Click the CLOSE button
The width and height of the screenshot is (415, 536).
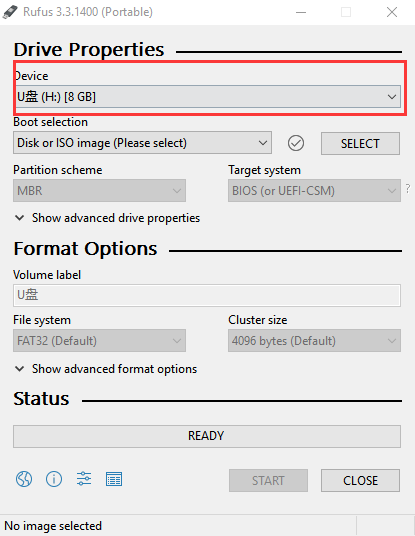[x=360, y=480]
